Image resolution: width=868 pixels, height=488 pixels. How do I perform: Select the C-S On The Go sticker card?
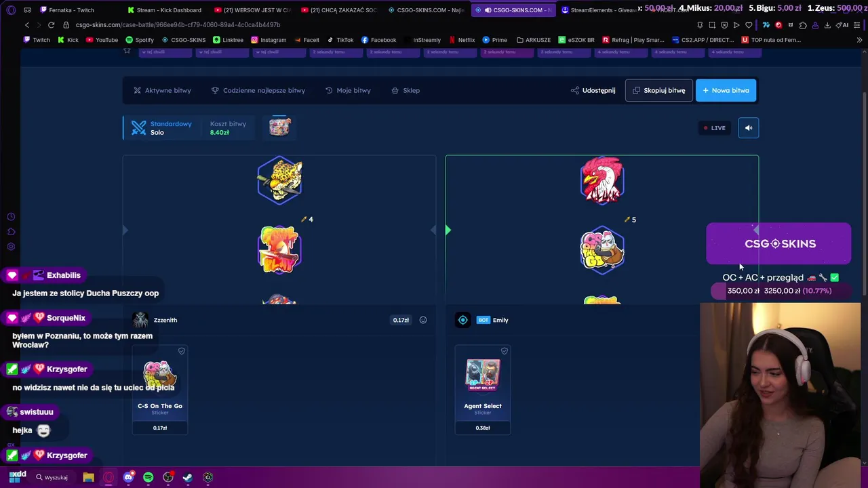160,389
